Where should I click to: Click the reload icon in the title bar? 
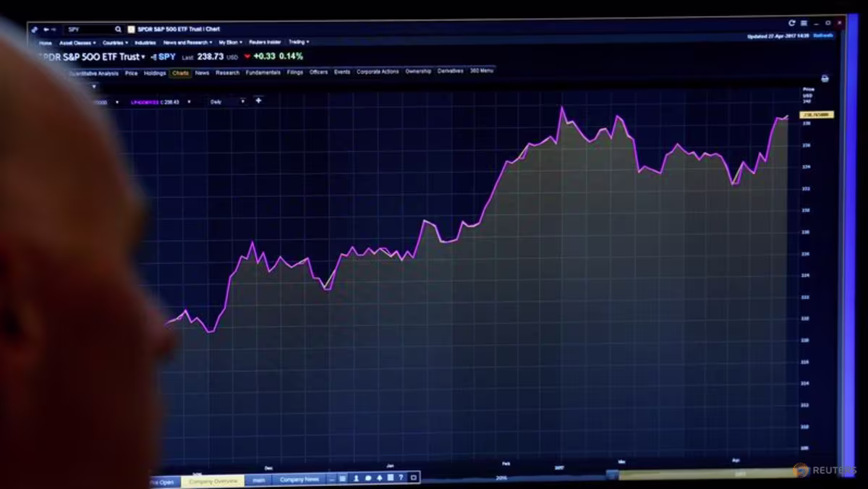(x=791, y=23)
